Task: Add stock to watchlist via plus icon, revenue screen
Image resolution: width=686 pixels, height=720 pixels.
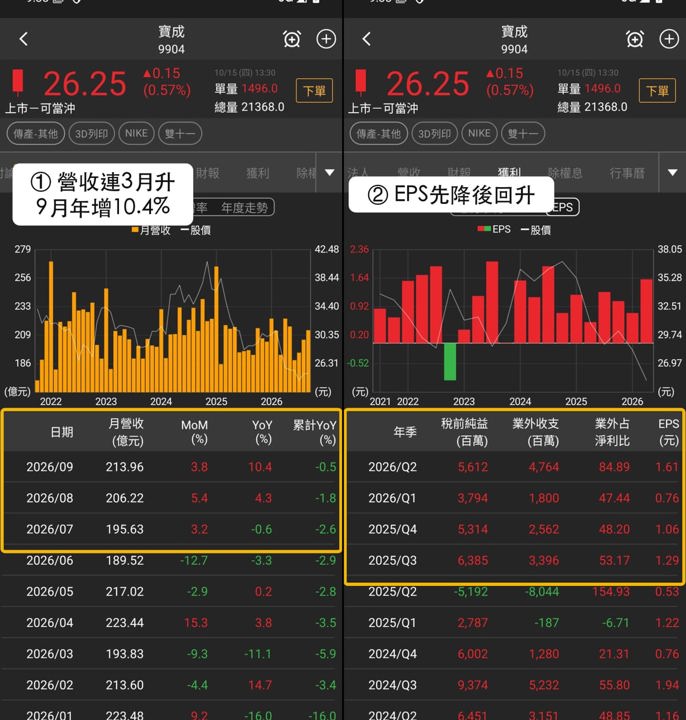Action: tap(326, 39)
